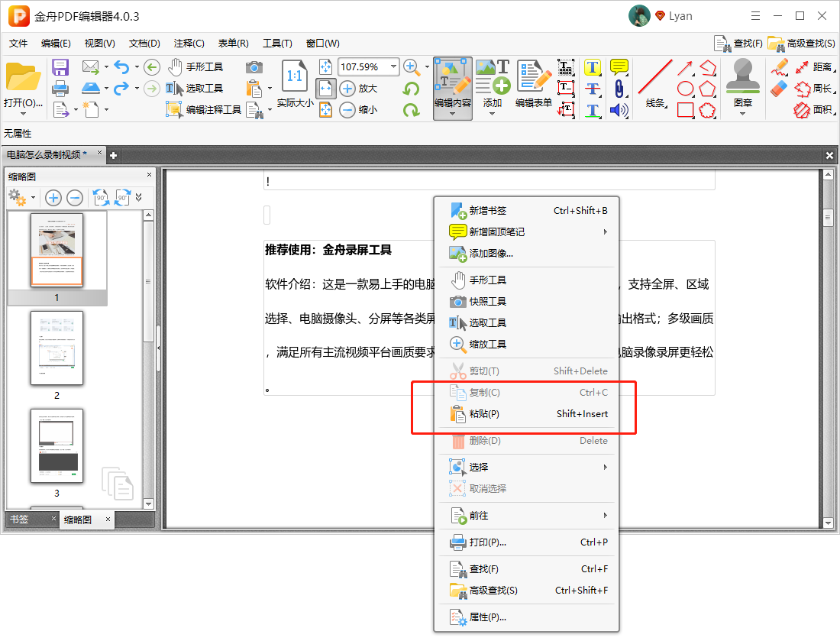Screen dimensions: 840x641
Task: Select the oval shape tool
Action: [x=685, y=89]
